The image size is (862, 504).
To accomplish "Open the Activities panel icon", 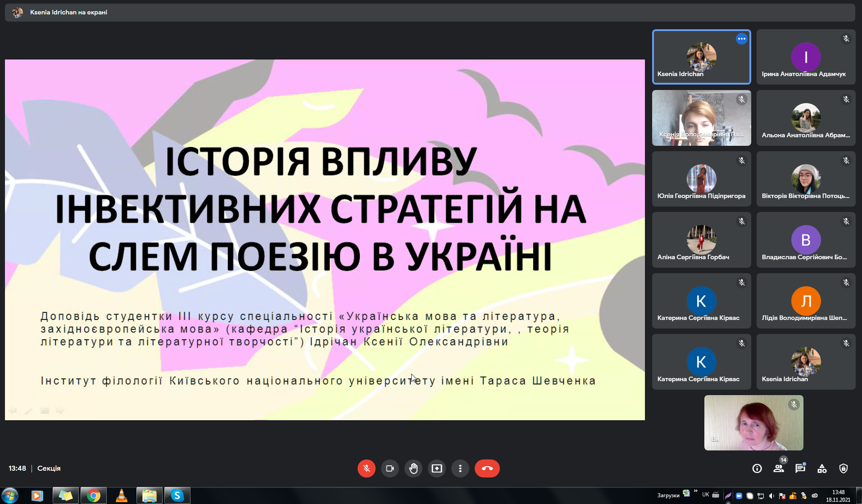I will click(x=822, y=468).
